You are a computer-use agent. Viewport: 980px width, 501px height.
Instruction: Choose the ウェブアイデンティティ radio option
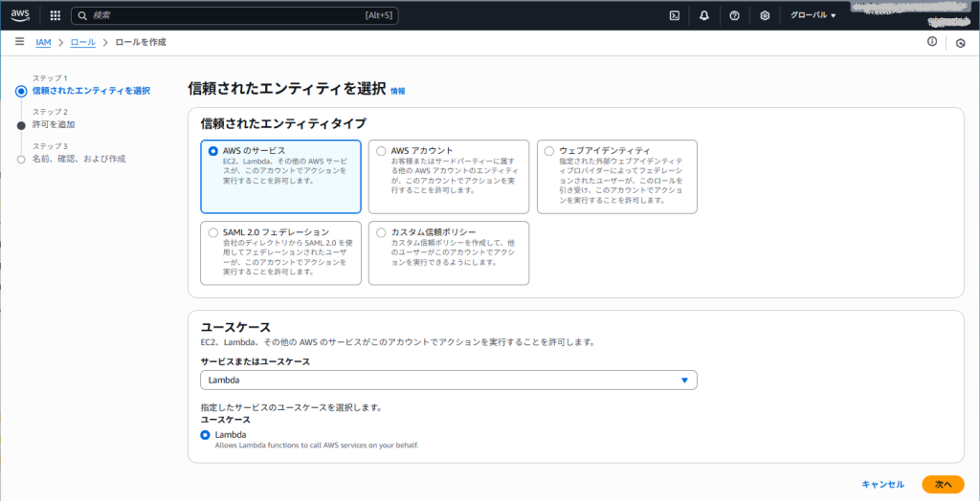[549, 151]
